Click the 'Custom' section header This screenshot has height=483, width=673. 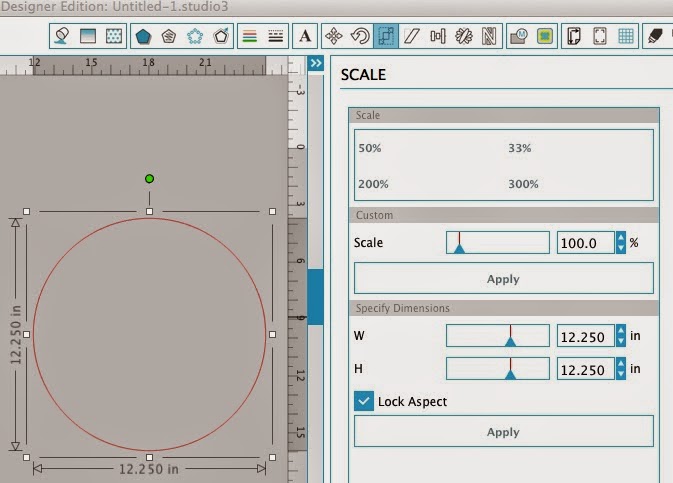coord(504,215)
